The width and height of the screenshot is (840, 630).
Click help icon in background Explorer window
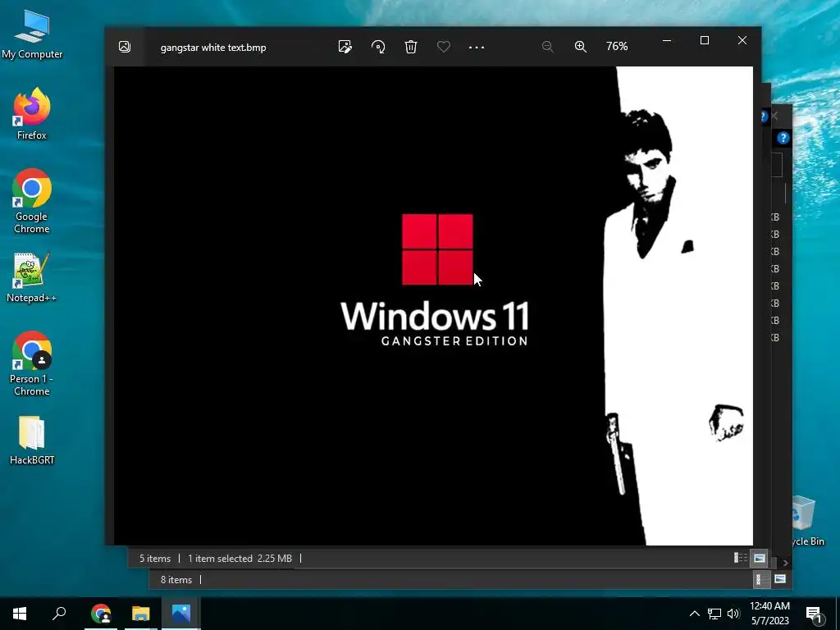[x=783, y=138]
